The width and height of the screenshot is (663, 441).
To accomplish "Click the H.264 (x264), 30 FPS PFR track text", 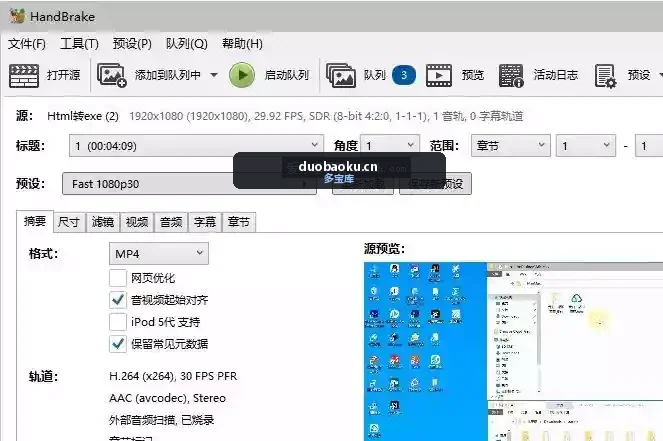I will click(x=173, y=376).
